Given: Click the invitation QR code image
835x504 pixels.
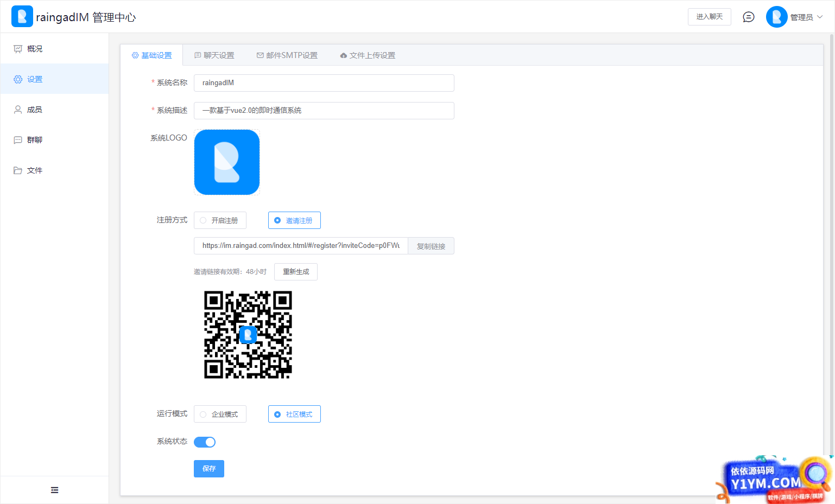Looking at the screenshot, I should click(x=248, y=335).
